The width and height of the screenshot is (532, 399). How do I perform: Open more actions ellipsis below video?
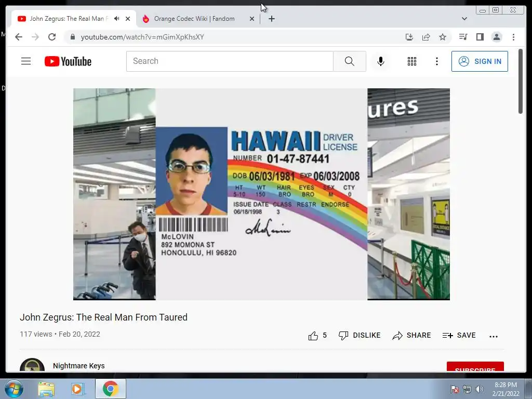(x=494, y=336)
